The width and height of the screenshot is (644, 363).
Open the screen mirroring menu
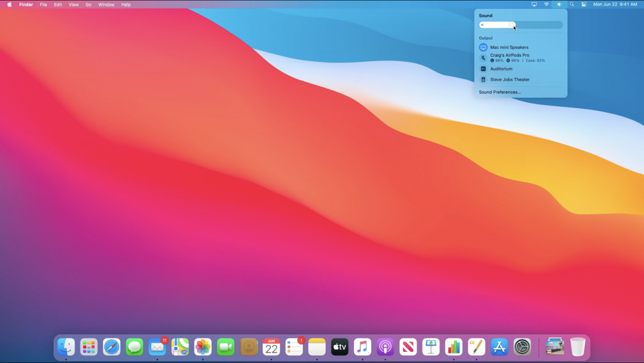534,4
